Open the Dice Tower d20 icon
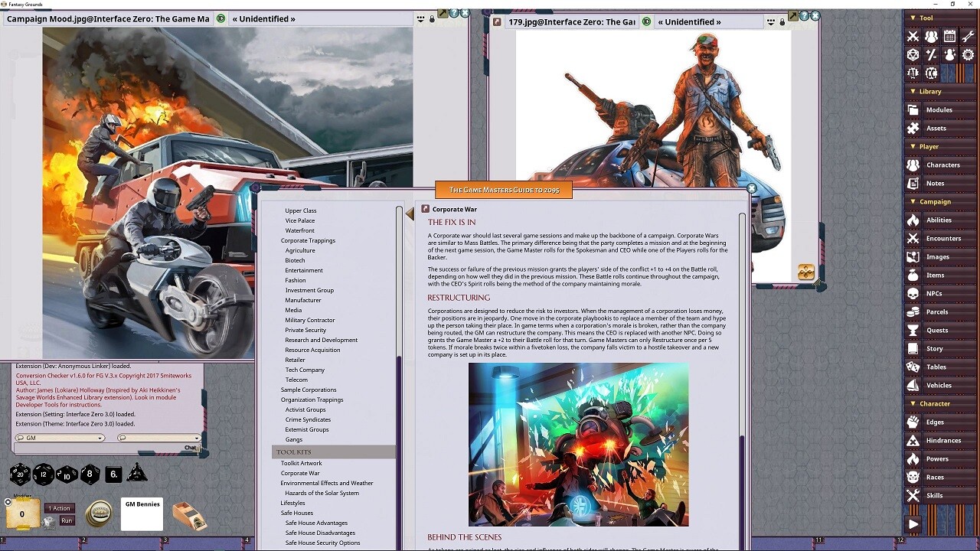The image size is (980, 551). point(913,54)
